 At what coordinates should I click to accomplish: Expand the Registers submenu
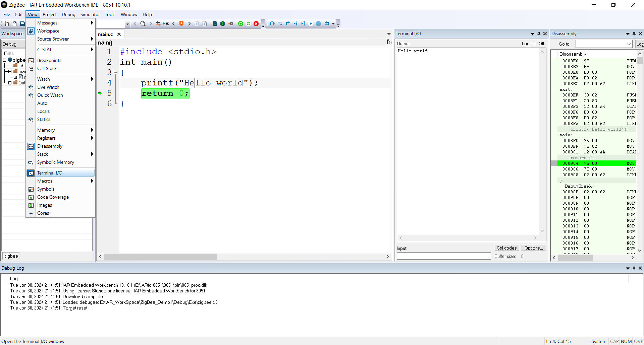click(61, 138)
